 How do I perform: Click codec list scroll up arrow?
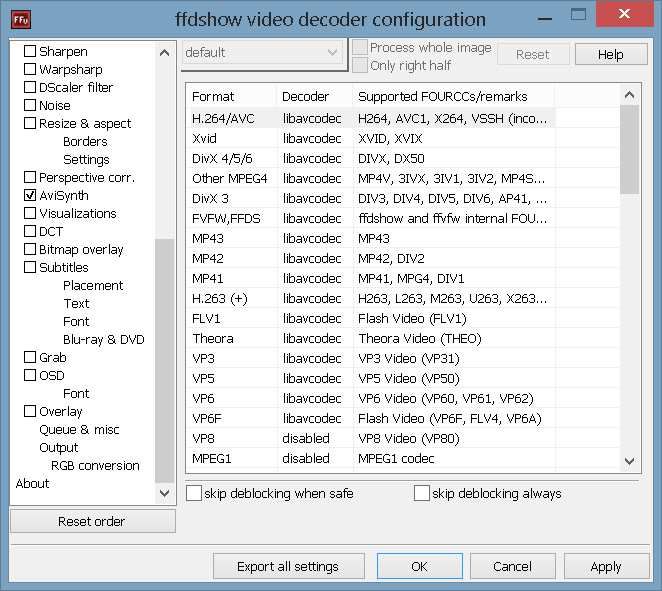(x=629, y=95)
